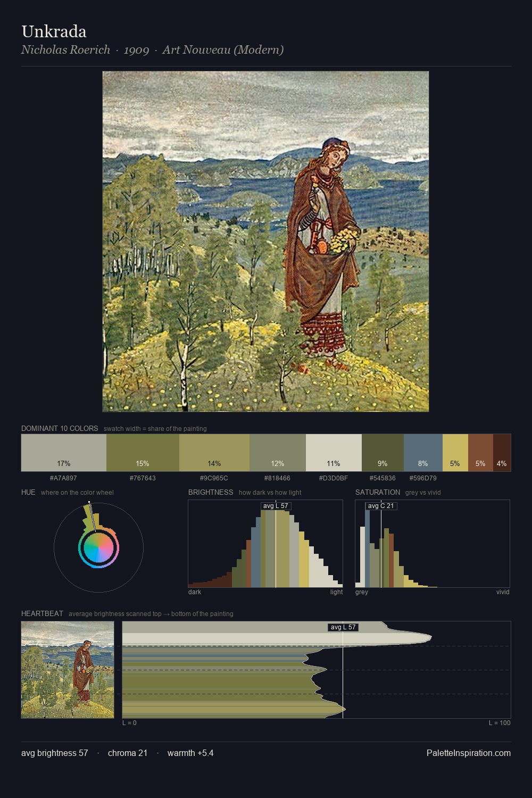This screenshot has width=532, height=798.
Task: Click the hex code #596D79
Action: [423, 478]
